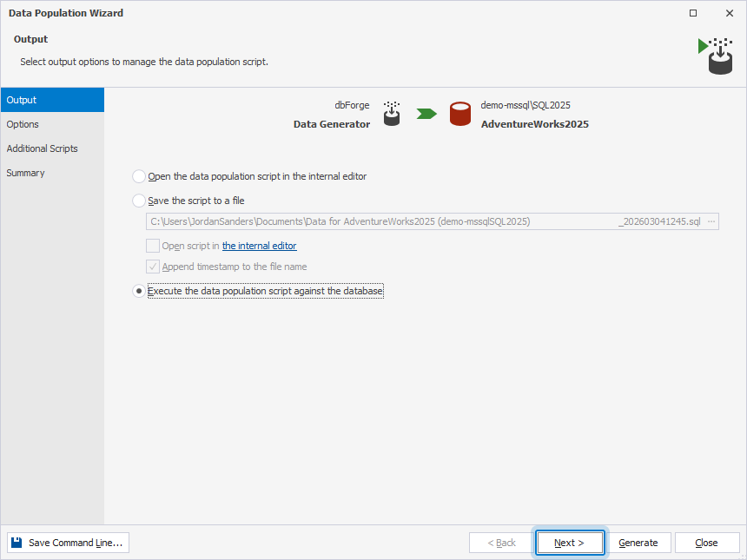Go to the Options wizard page
This screenshot has height=560, width=747.
(52, 124)
